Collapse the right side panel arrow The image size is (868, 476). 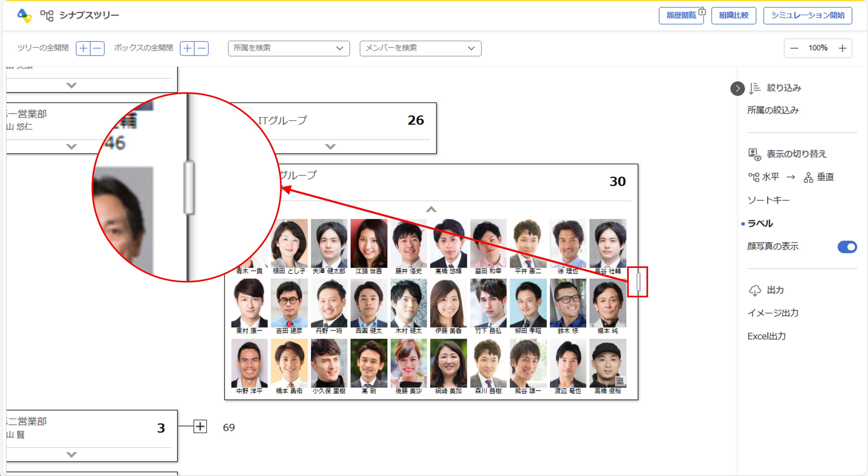coord(737,89)
